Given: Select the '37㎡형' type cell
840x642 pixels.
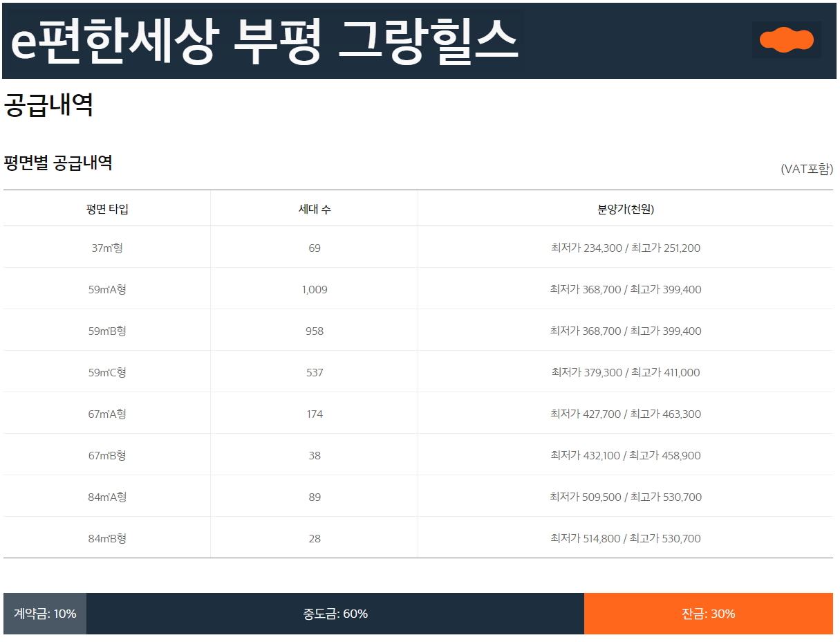Looking at the screenshot, I should (x=107, y=248).
